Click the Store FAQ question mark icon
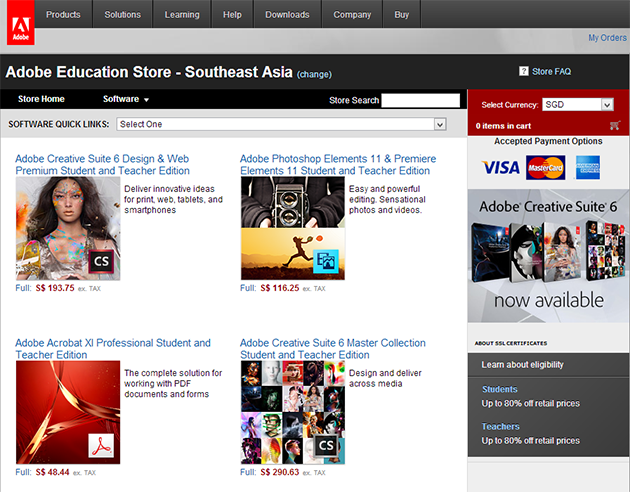 [524, 71]
